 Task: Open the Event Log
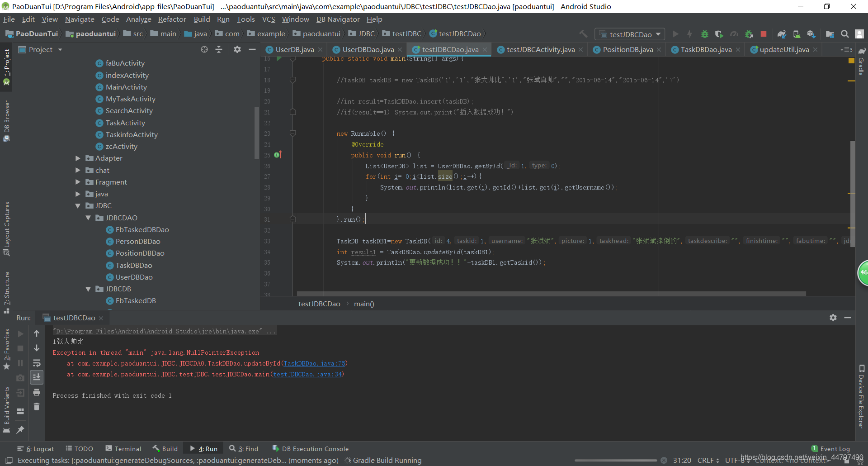coord(830,448)
